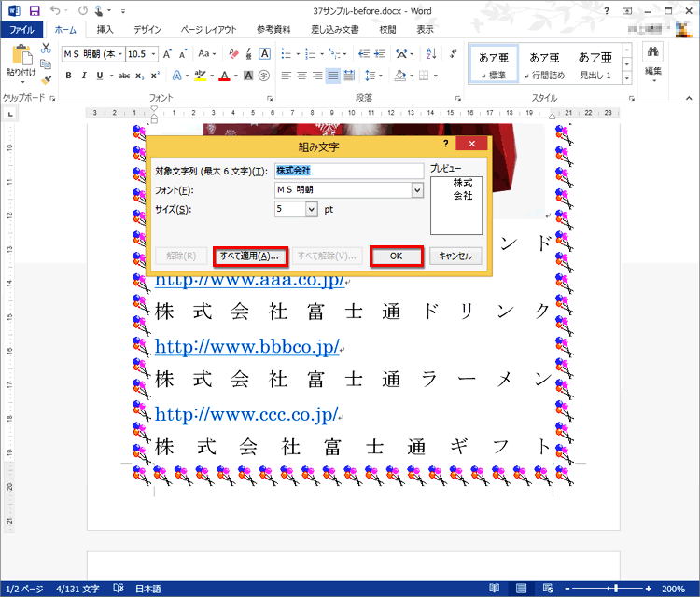Expand the size dropdown showing 5 pt
The height and width of the screenshot is (597, 700).
(311, 209)
